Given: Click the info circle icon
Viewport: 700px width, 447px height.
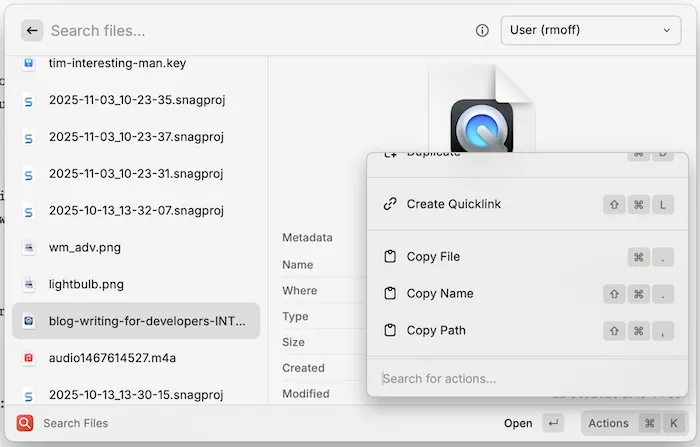Looking at the screenshot, I should pyautogui.click(x=482, y=30).
